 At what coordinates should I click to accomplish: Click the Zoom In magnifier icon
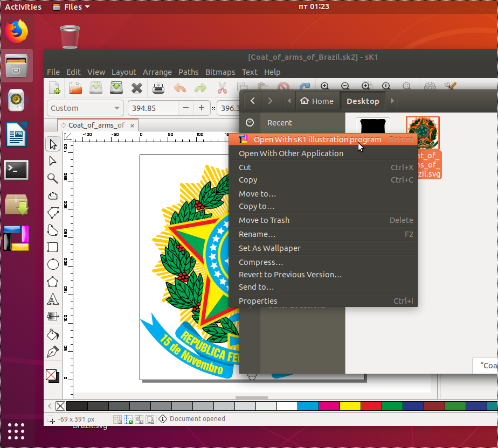[x=324, y=86]
